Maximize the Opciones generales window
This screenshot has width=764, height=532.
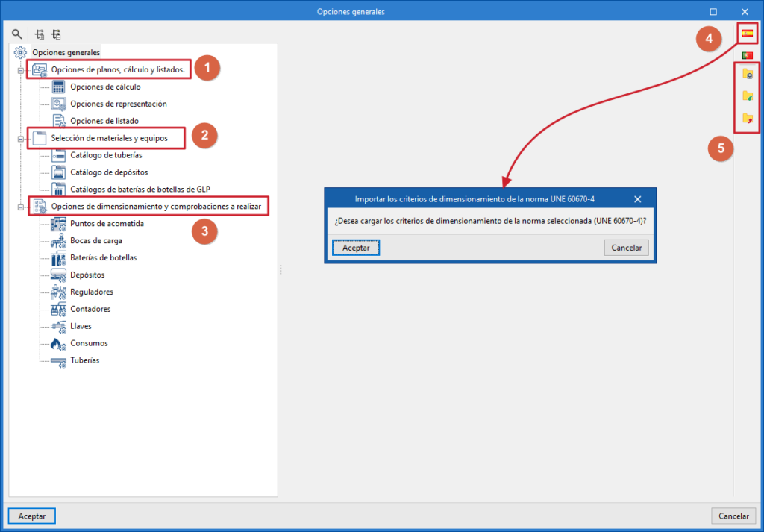click(713, 12)
